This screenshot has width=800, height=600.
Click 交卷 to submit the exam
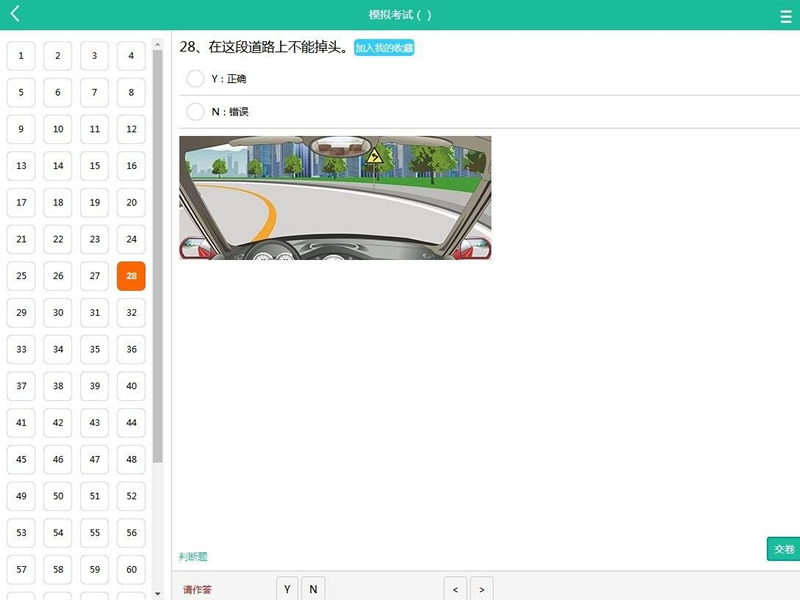[783, 549]
